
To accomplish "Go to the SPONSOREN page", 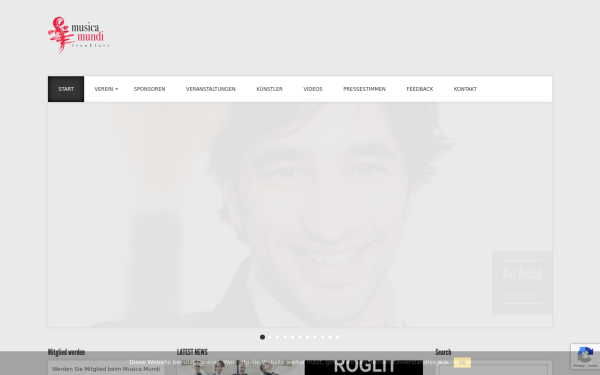I will pyautogui.click(x=149, y=89).
